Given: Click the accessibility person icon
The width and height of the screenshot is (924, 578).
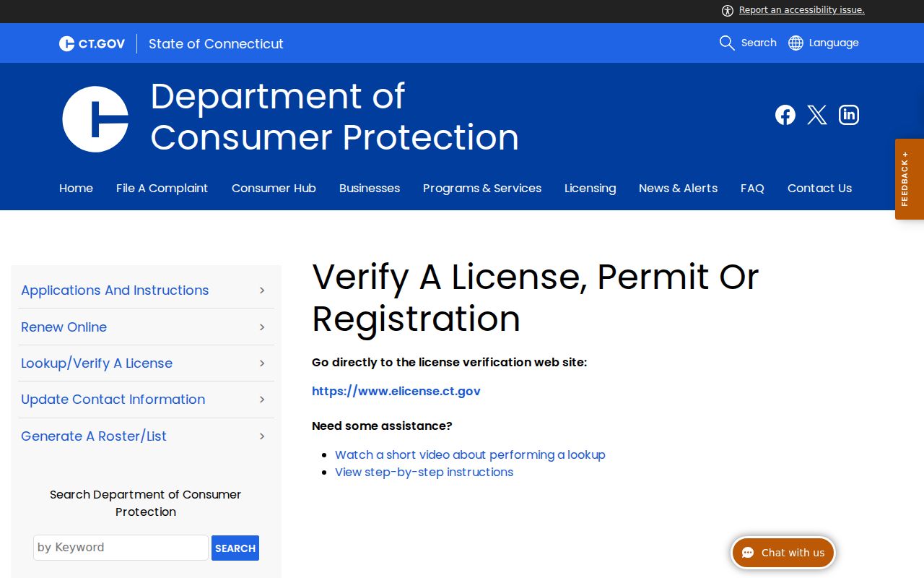Looking at the screenshot, I should (728, 10).
